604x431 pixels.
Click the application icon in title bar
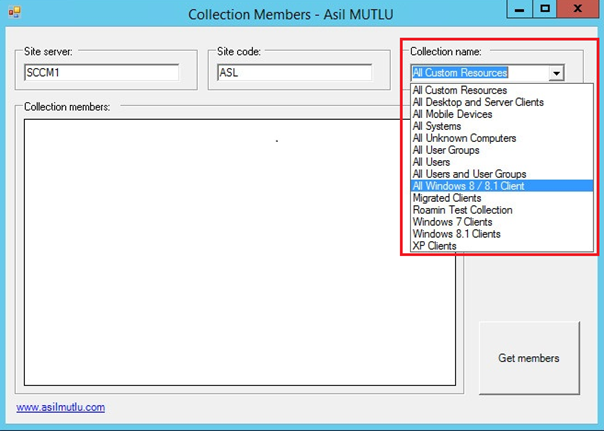click(x=15, y=13)
